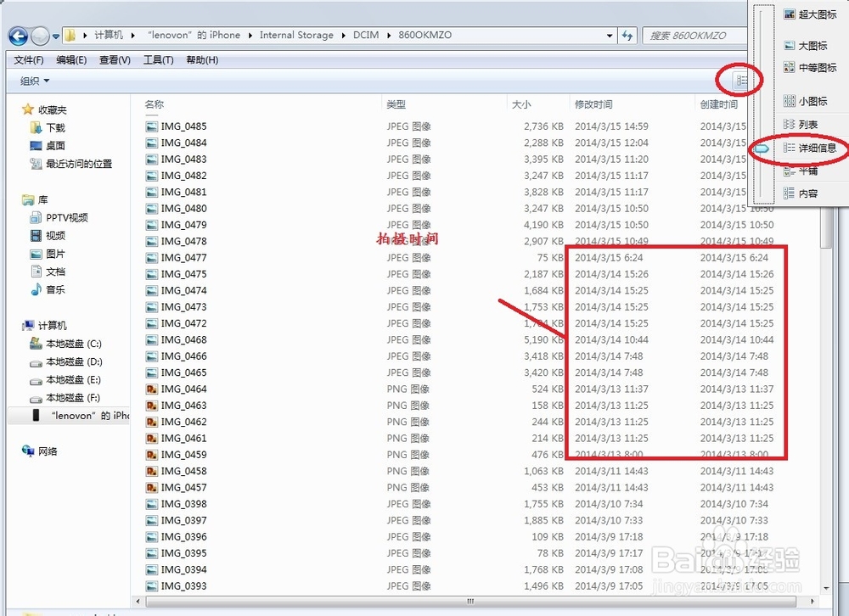Select Internal Storage in the breadcrumb
This screenshot has height=616, width=849.
pyautogui.click(x=296, y=35)
